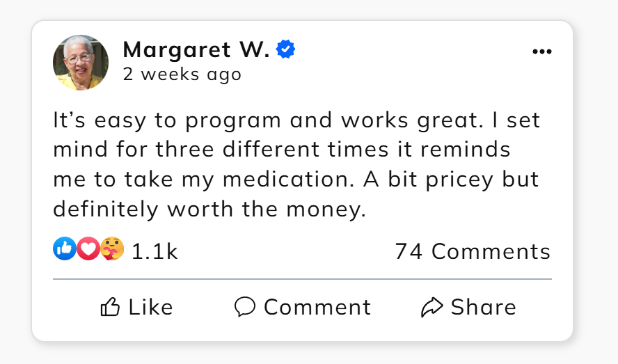Image resolution: width=618 pixels, height=364 pixels.
Task: Click the first line of the review
Action: (296, 120)
